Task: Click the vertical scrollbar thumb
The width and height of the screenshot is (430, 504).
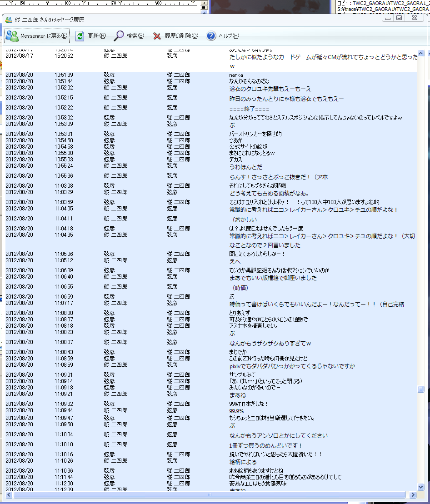Action: coord(421,389)
